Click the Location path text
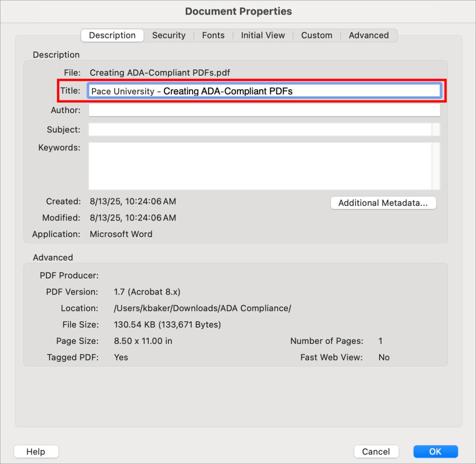The width and height of the screenshot is (476, 464). (202, 308)
